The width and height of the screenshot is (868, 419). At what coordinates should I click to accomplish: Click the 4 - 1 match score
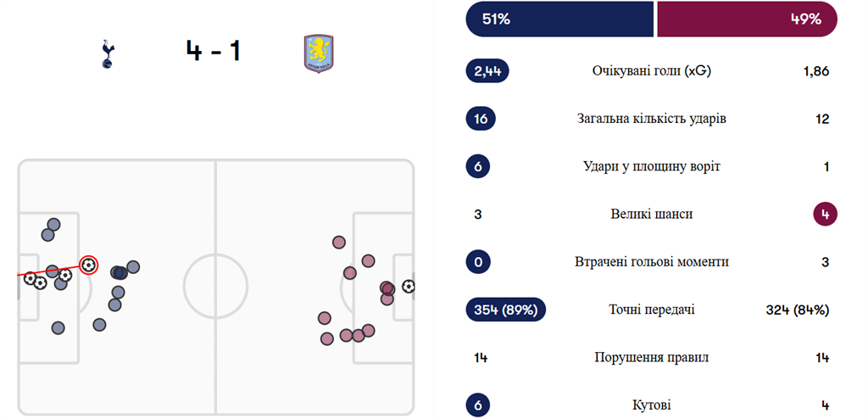(213, 51)
